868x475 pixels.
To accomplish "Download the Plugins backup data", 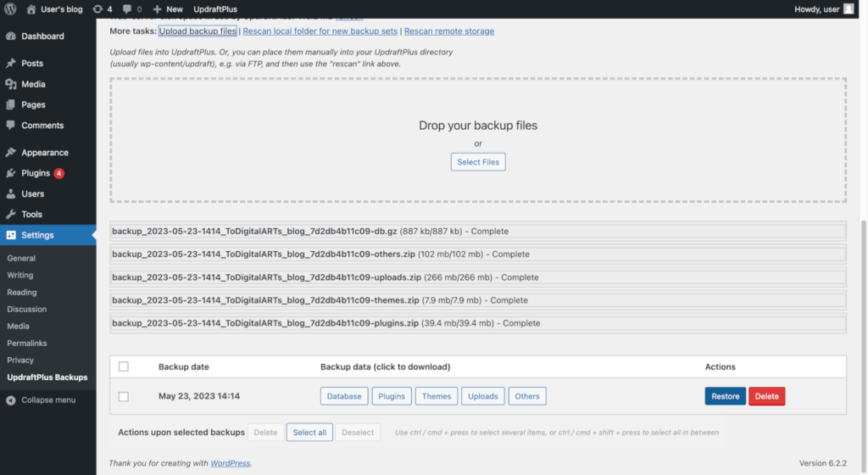I will tap(392, 396).
